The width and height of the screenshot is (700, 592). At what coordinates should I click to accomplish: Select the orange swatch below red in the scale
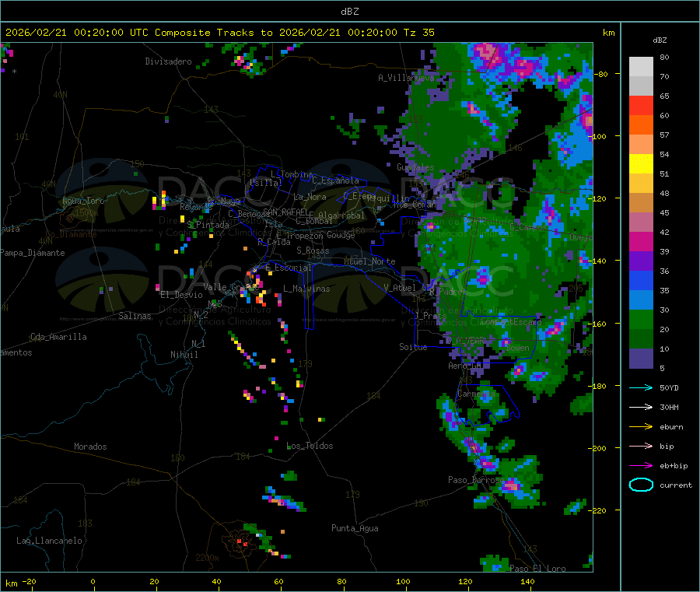641,125
